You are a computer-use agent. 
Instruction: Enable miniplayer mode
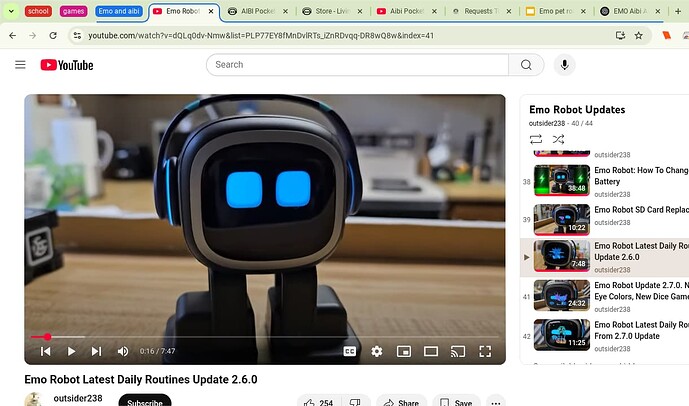click(x=404, y=351)
